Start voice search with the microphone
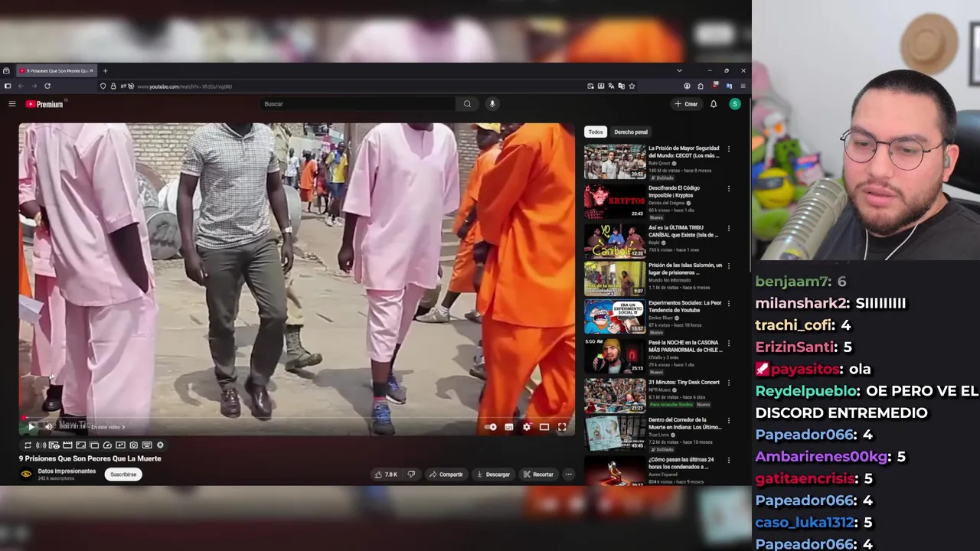 492,104
